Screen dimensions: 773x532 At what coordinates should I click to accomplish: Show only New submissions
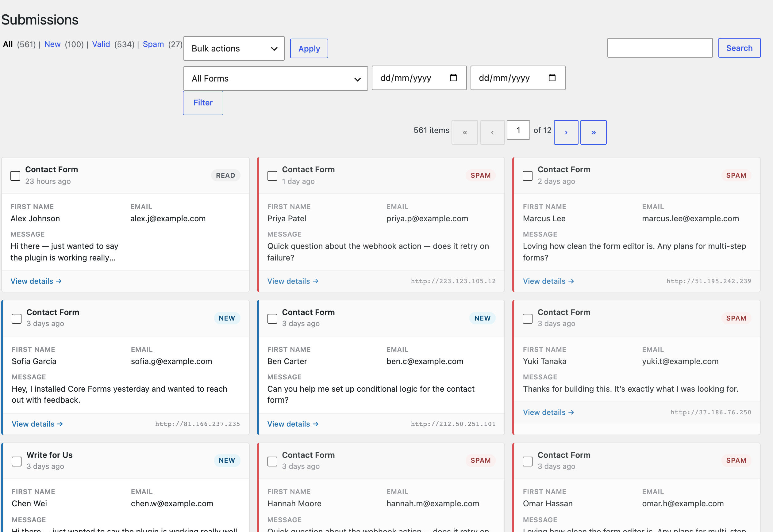(52, 44)
